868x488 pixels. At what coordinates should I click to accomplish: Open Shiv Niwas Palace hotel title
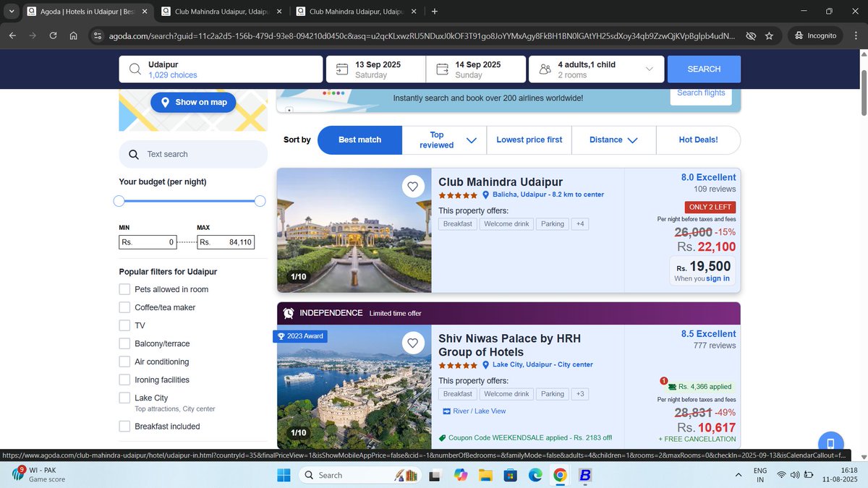[x=509, y=345]
